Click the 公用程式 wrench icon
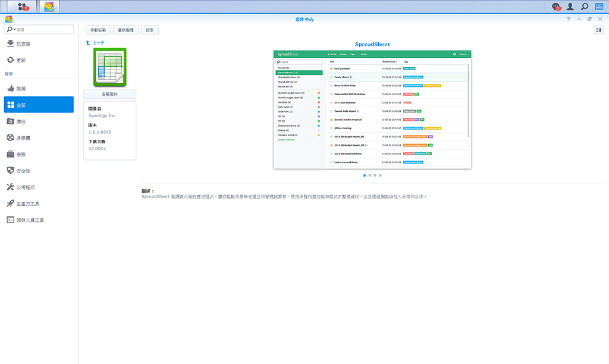Screen dimensions: 609x364 point(11,187)
